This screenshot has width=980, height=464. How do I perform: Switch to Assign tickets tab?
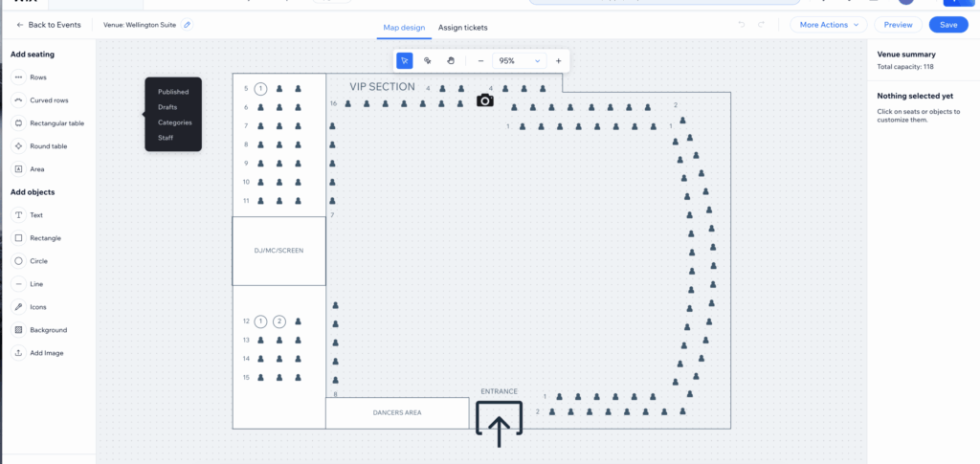pos(463,28)
